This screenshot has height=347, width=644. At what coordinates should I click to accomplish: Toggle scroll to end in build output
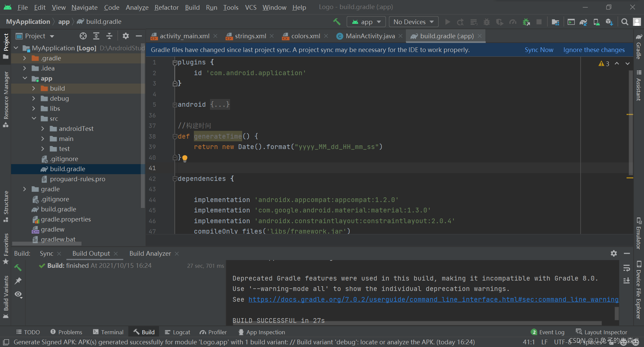coord(627,281)
